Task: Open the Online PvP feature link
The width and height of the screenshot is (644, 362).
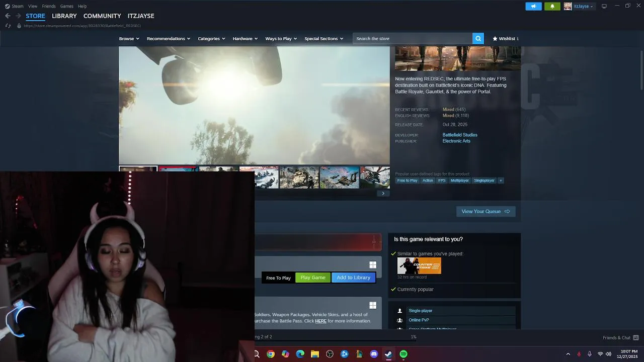Action: [419, 320]
